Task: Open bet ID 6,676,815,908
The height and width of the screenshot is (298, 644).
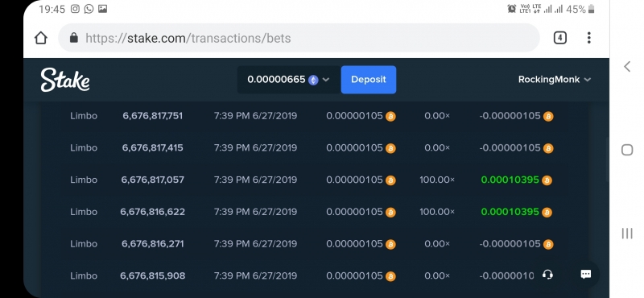Action: 152,275
